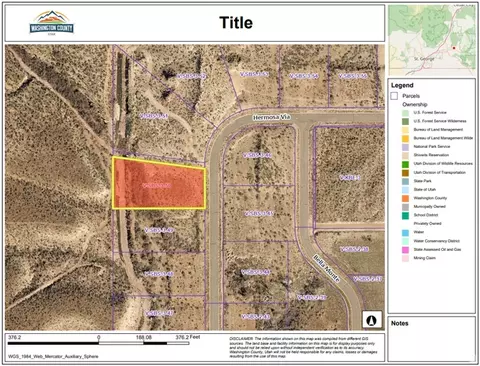Click the disclaimer text block

tap(303, 347)
